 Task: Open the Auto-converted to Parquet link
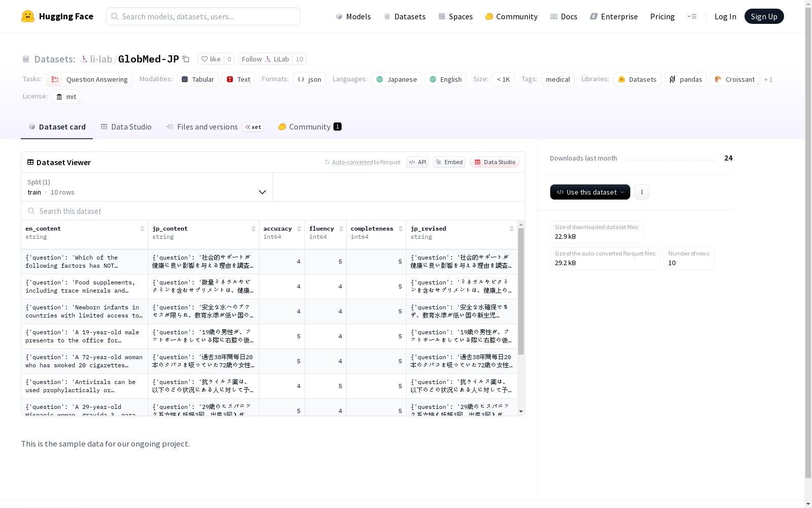click(x=366, y=162)
